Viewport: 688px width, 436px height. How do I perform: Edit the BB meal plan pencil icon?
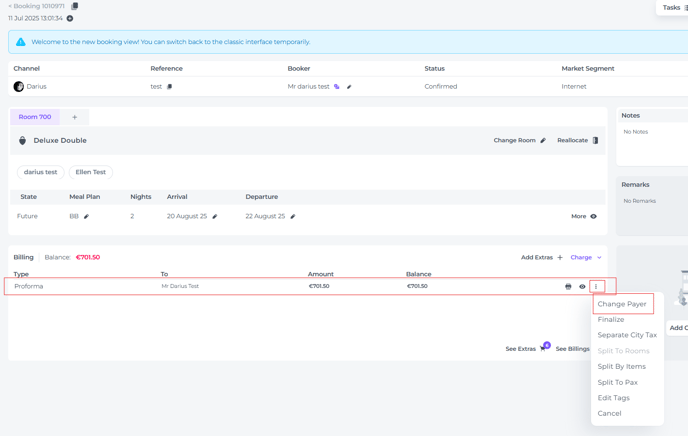coord(86,216)
